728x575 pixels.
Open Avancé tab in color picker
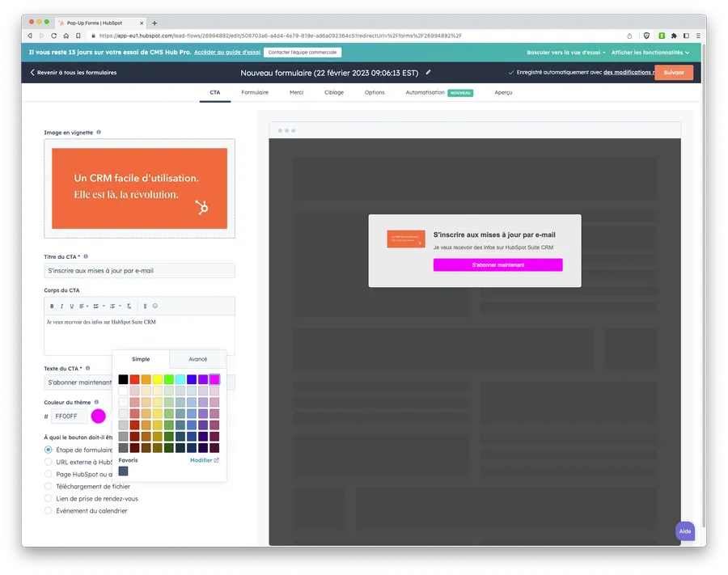[x=198, y=359]
